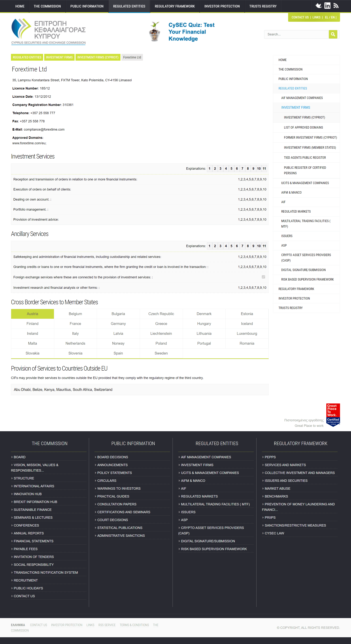This screenshot has width=351, height=644.
Task: Open ADMINISTRATIVE SANCTIONS footer link
Action: click(x=121, y=536)
